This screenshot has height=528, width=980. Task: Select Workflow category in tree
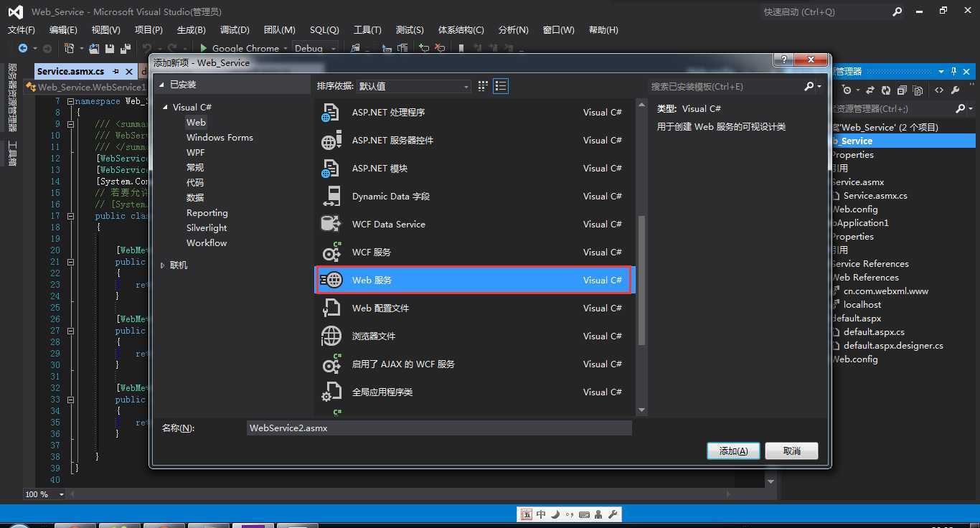coord(207,243)
